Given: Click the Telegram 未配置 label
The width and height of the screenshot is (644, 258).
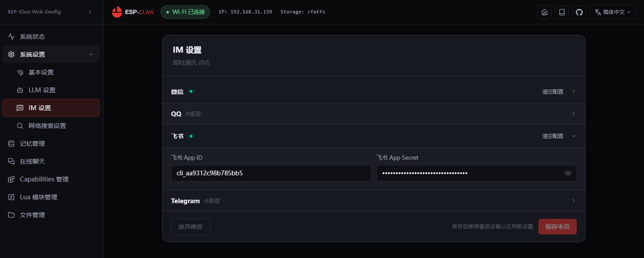Looking at the screenshot, I should 211,201.
